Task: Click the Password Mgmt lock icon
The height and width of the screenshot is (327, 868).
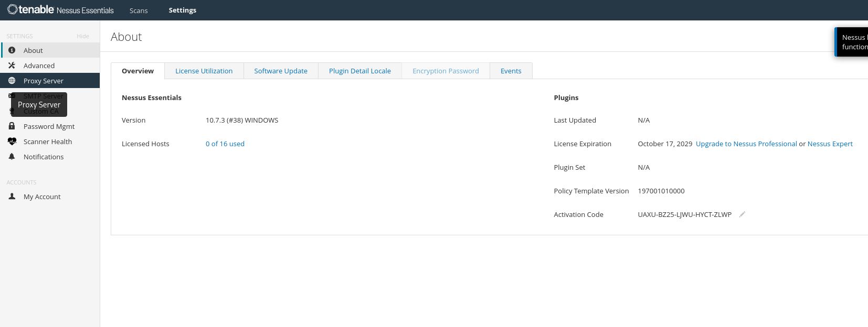Action: click(12, 126)
